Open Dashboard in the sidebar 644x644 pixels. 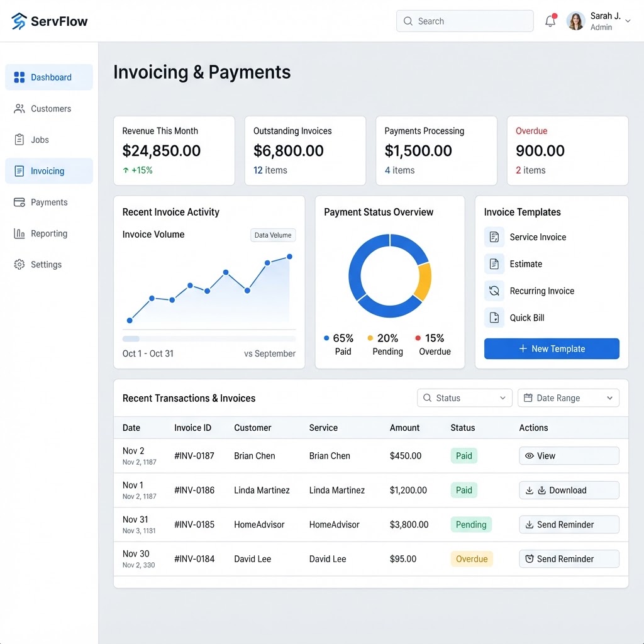49,77
